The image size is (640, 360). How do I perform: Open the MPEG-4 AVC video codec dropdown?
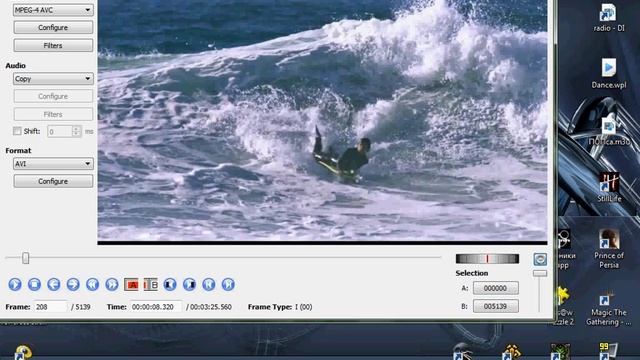coord(53,10)
